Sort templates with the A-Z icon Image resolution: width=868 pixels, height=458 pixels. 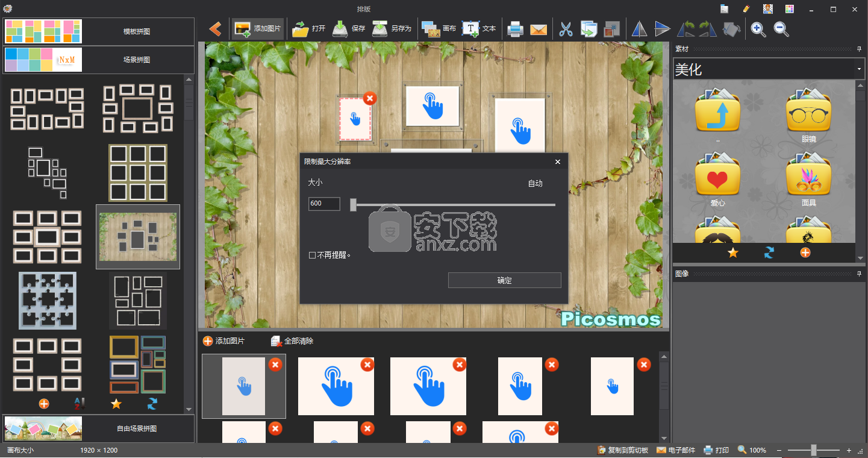tap(80, 404)
